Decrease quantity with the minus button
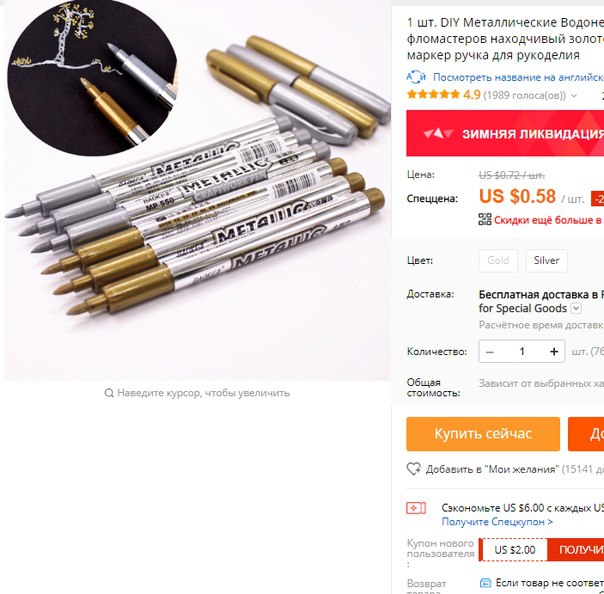Screen dimensions: 604x594 pyautogui.click(x=490, y=351)
